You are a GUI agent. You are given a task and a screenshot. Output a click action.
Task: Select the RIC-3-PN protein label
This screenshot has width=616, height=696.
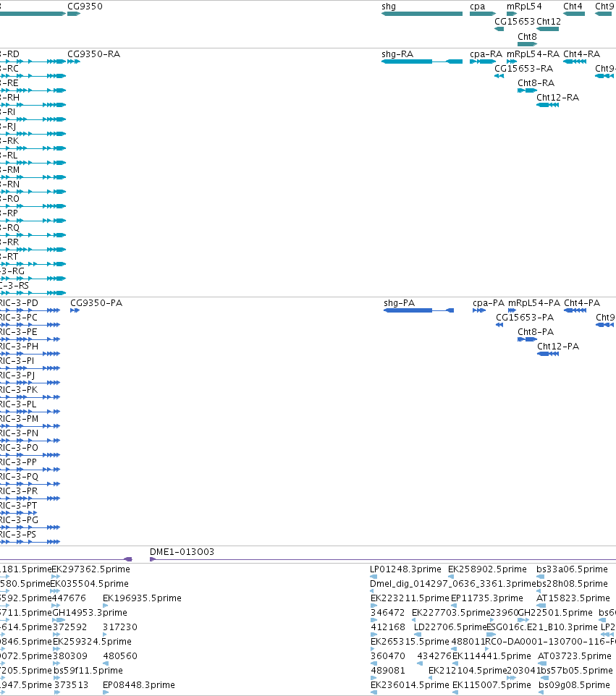point(19,433)
